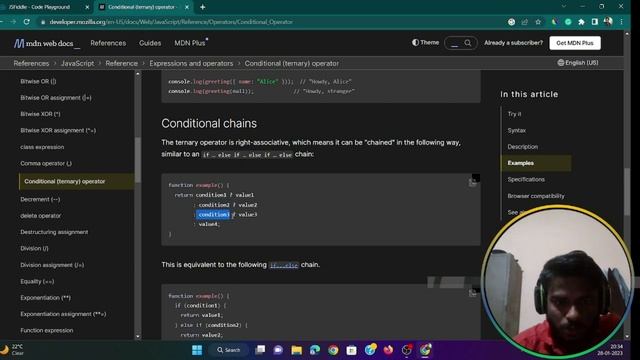Go to Reference breadcrumb

[x=121, y=63]
